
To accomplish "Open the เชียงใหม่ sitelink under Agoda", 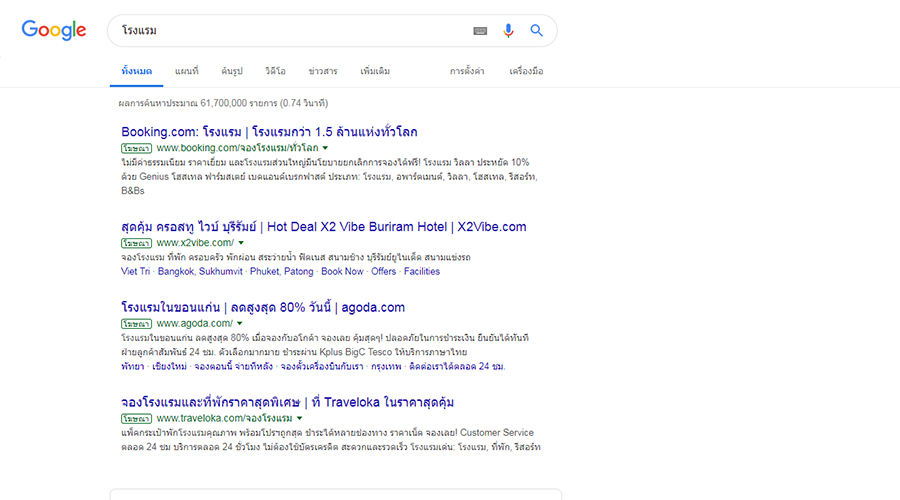I will point(169,366).
